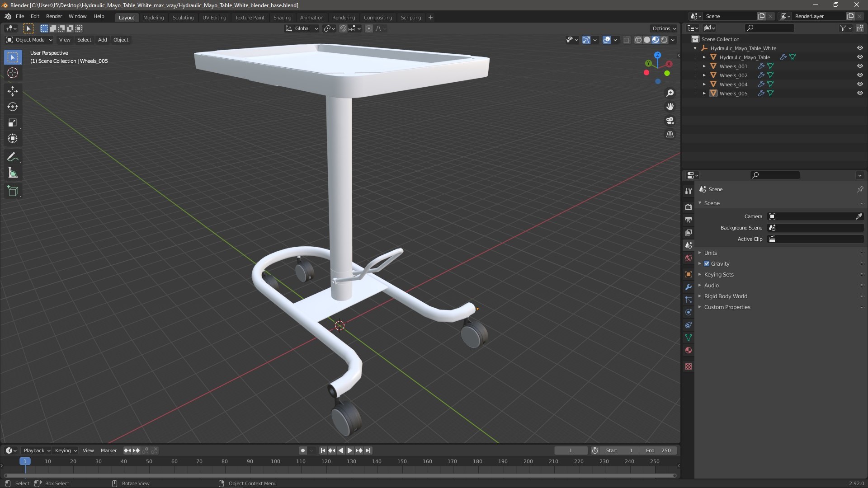Hide Wheels_001 with its eye icon
The width and height of the screenshot is (868, 488).
pos(860,66)
